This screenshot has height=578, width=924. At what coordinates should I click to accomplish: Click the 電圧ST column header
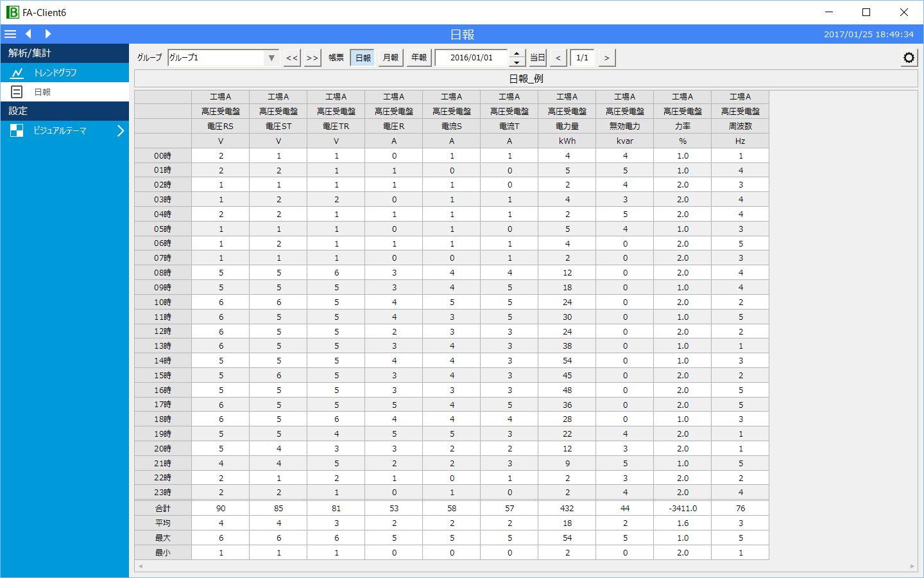278,127
